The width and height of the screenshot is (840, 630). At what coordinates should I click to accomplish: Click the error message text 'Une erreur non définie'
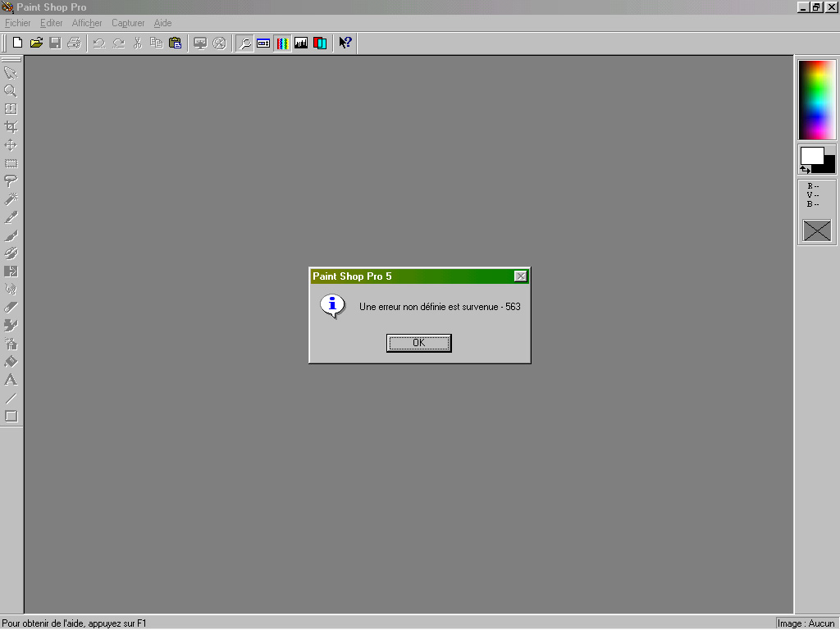(x=440, y=307)
